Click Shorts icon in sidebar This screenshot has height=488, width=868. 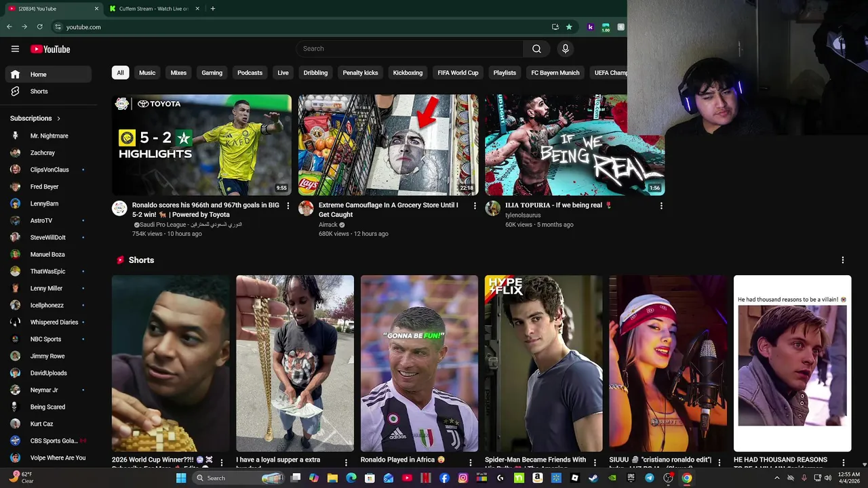coord(15,91)
